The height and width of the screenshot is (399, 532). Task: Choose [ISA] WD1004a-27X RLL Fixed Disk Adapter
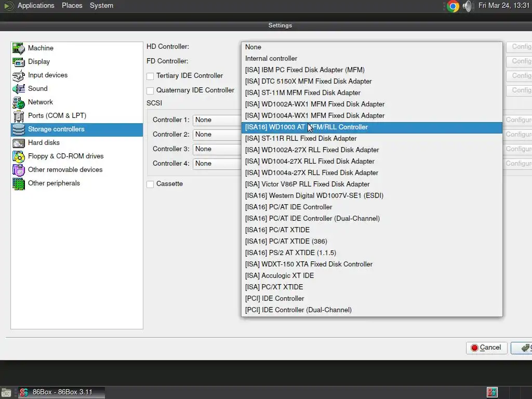372,172
